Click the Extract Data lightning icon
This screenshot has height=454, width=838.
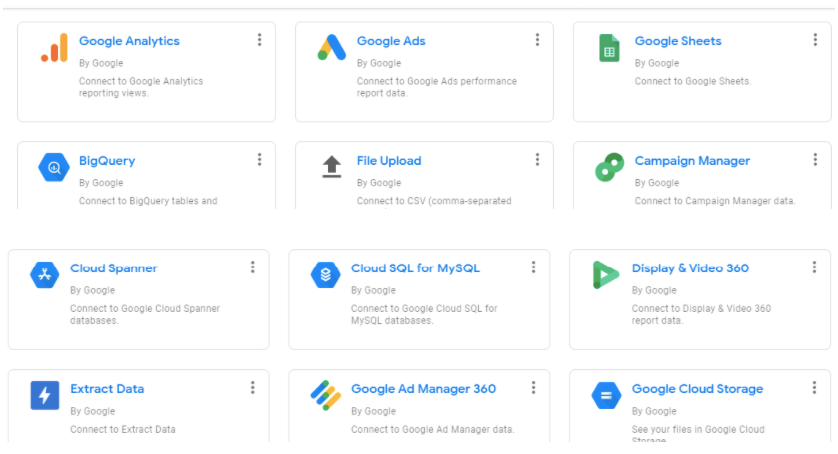45,395
